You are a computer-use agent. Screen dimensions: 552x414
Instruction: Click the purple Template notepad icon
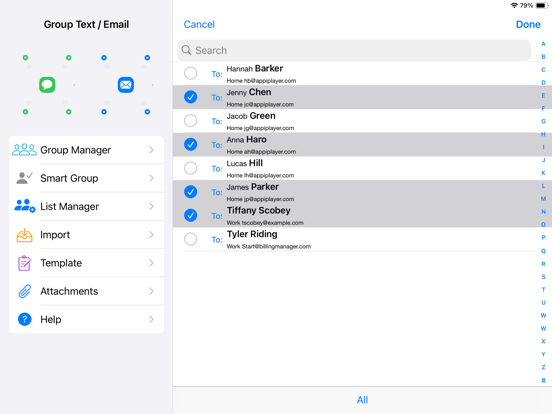tap(24, 263)
